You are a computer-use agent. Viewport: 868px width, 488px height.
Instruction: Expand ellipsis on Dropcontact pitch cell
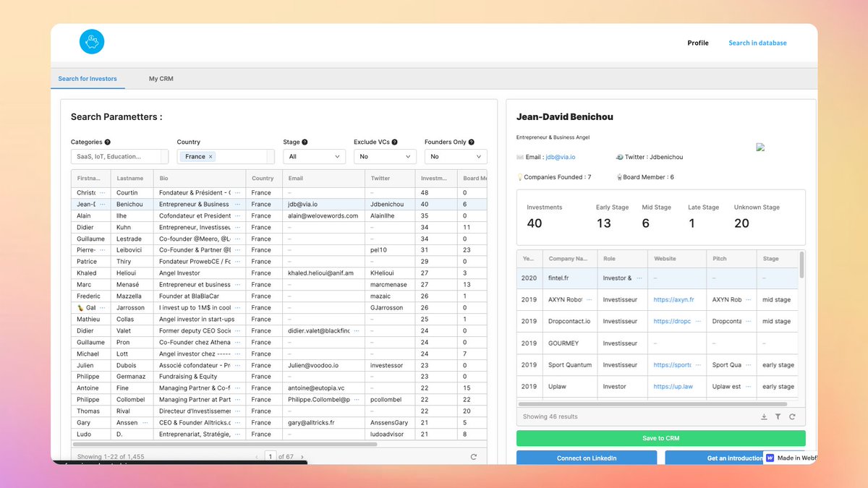pos(747,321)
